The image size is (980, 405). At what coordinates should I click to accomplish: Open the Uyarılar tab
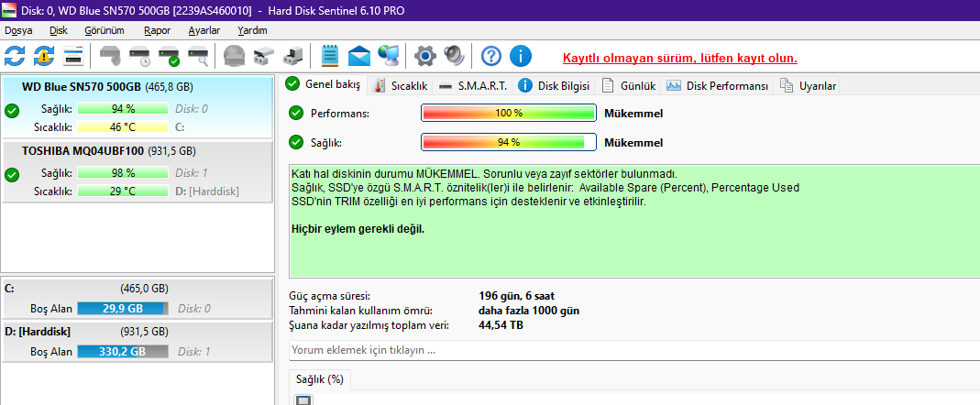click(809, 86)
